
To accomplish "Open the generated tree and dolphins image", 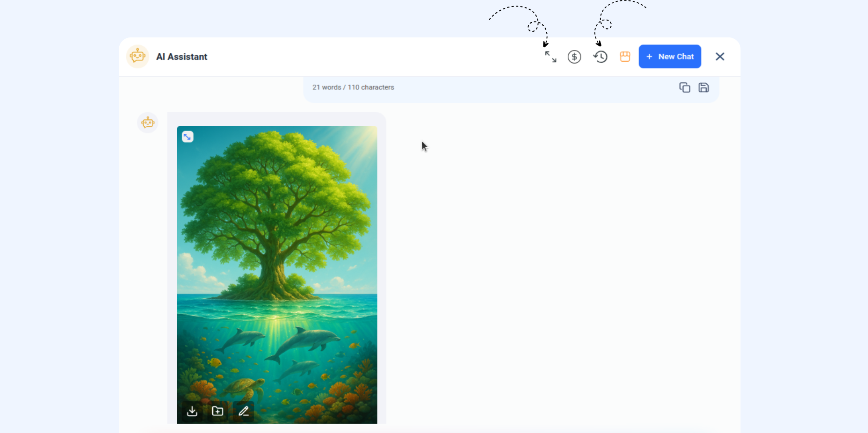I will click(x=277, y=275).
